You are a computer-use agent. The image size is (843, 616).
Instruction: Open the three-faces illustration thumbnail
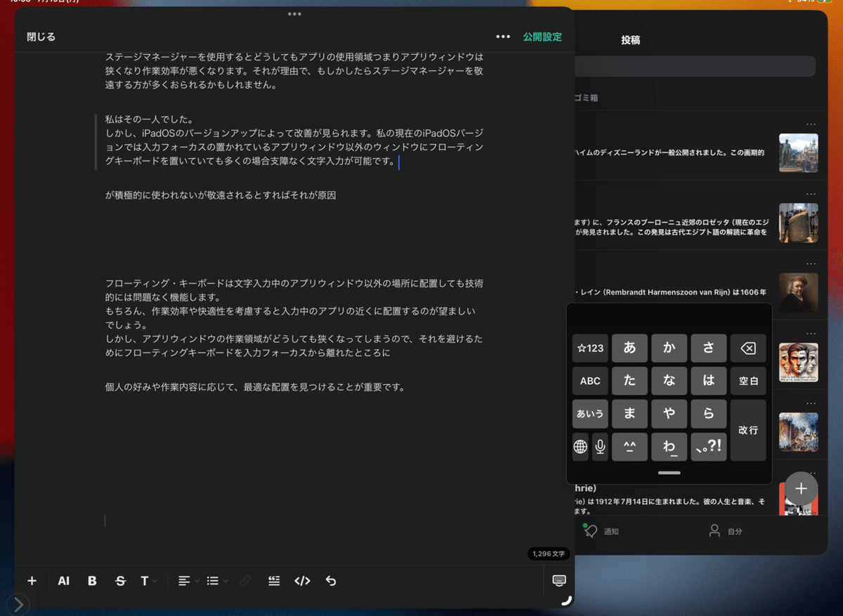click(799, 362)
